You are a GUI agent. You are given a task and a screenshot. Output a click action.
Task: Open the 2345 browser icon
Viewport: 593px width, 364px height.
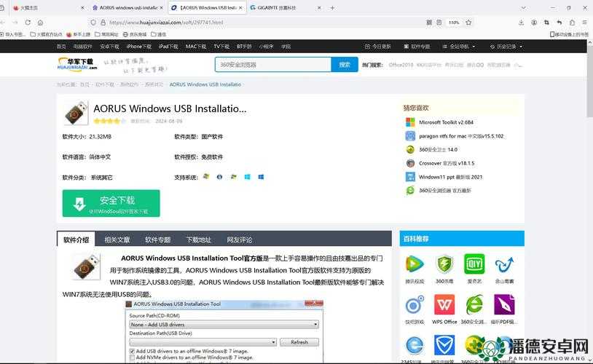click(415, 345)
